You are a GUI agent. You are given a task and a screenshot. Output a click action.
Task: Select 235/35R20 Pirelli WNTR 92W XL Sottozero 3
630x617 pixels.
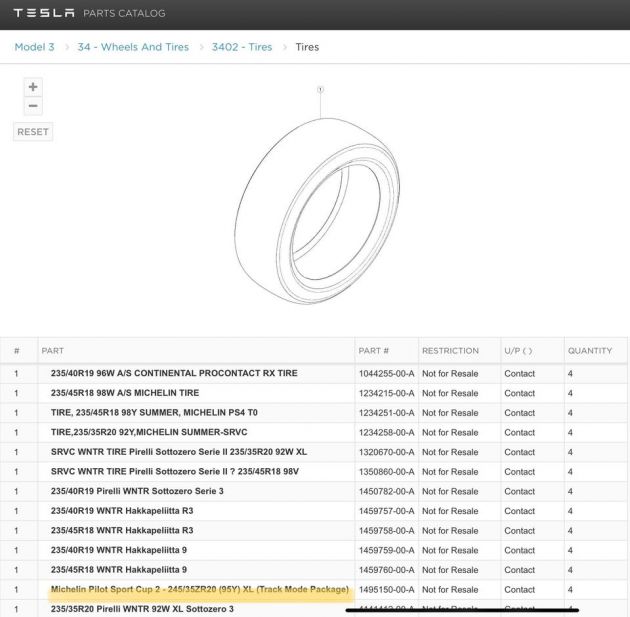click(x=142, y=609)
